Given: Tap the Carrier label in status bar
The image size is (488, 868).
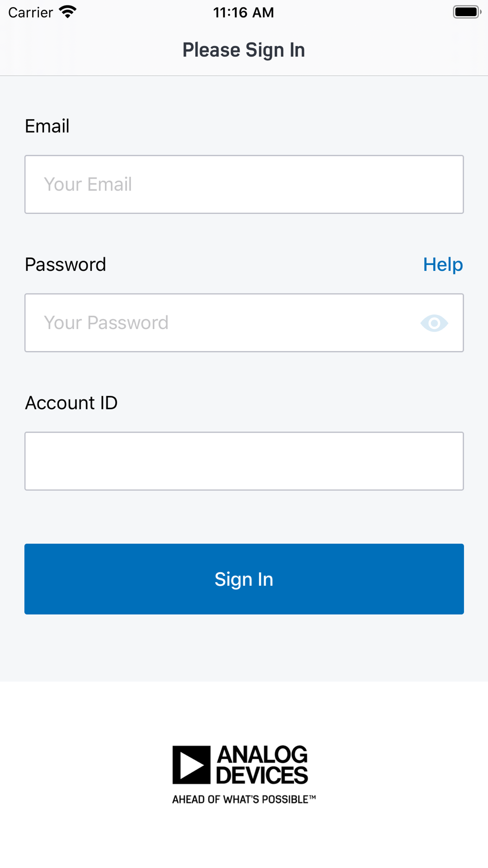Looking at the screenshot, I should (30, 12).
